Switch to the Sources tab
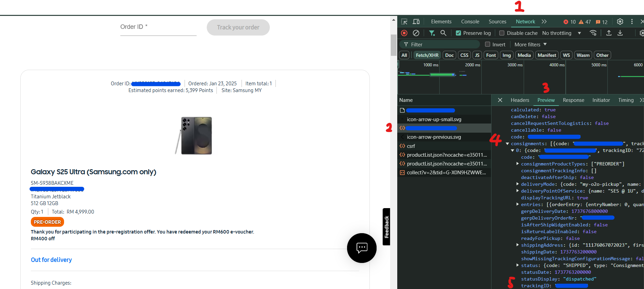 click(498, 22)
